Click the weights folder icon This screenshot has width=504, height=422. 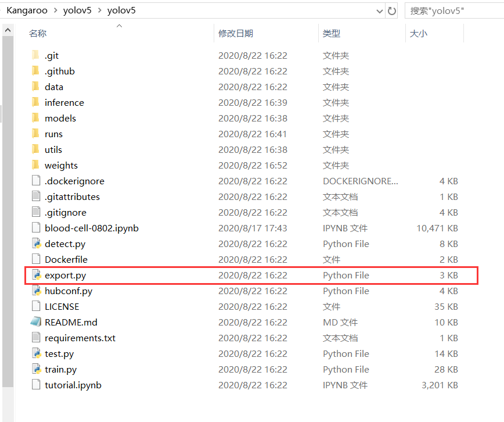click(x=35, y=165)
